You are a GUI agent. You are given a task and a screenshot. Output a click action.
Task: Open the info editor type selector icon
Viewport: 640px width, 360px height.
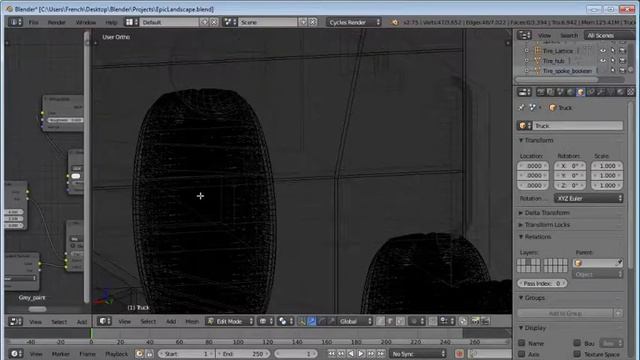click(15, 22)
